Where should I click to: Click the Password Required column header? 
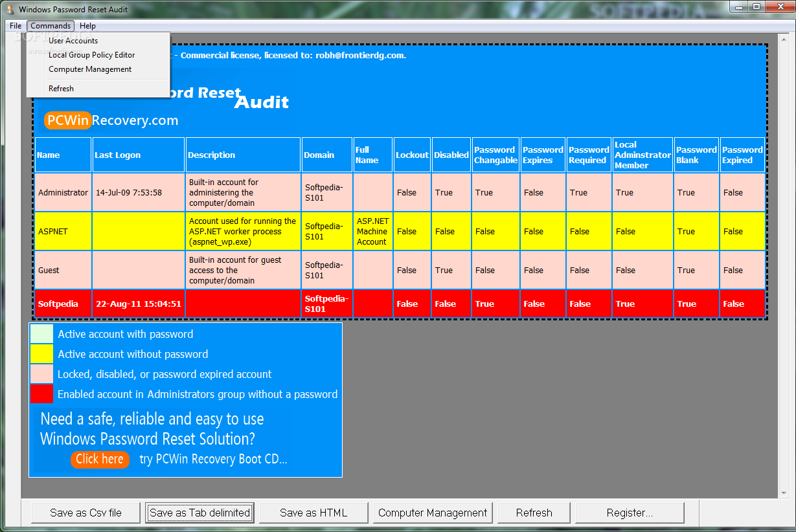pyautogui.click(x=589, y=155)
